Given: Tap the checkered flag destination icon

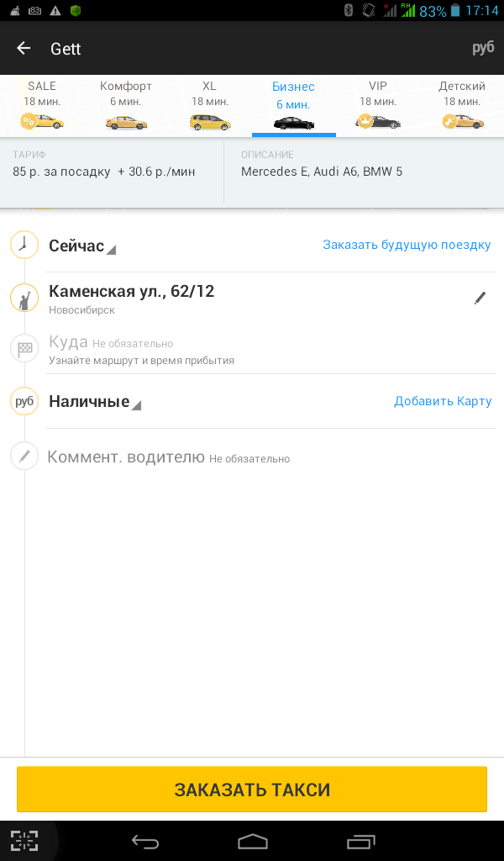Looking at the screenshot, I should point(24,348).
